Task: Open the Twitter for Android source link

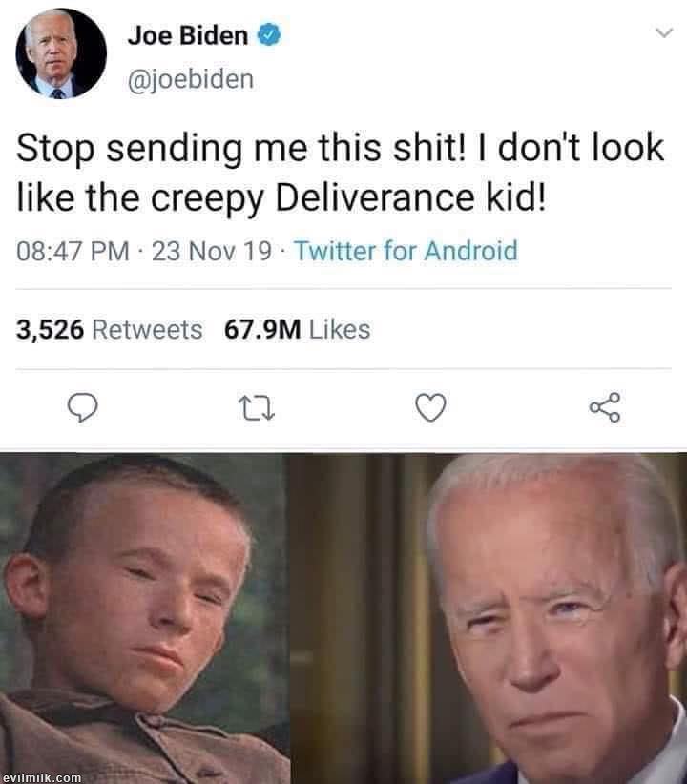Action: click(x=406, y=251)
